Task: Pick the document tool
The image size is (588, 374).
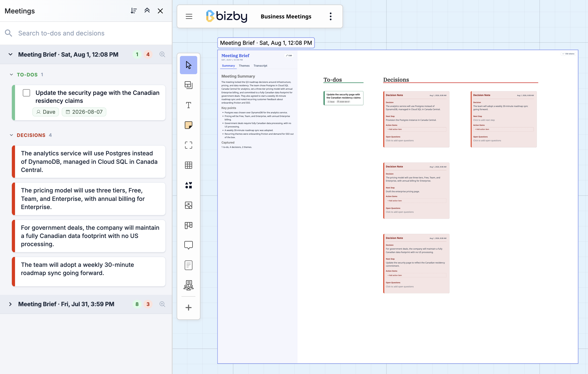Action: point(188,265)
